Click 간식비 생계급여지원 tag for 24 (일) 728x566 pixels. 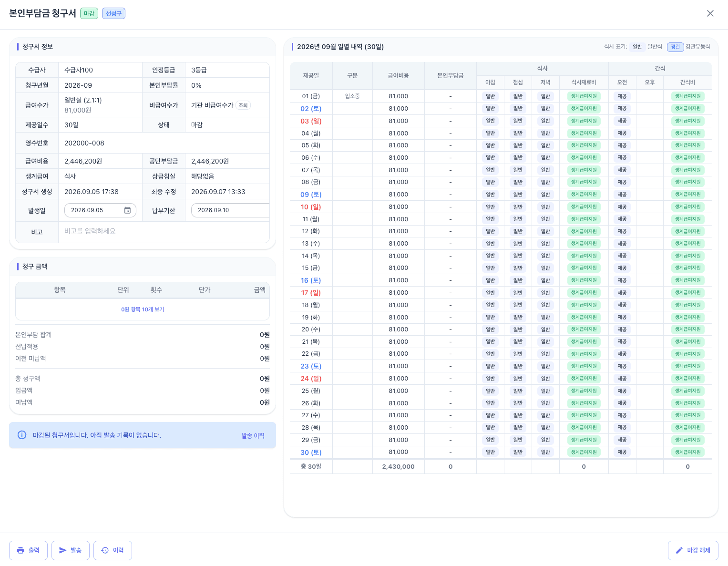coord(687,379)
